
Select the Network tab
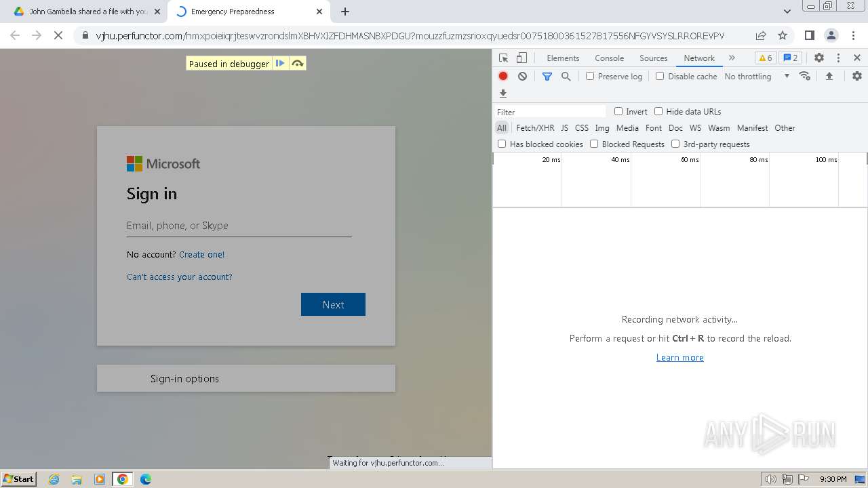(699, 58)
